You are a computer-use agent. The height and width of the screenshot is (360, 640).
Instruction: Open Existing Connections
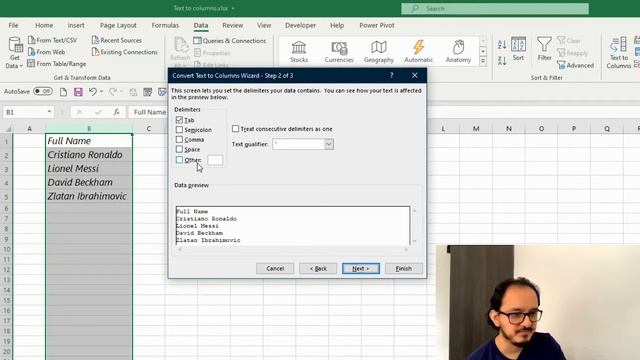tap(124, 52)
